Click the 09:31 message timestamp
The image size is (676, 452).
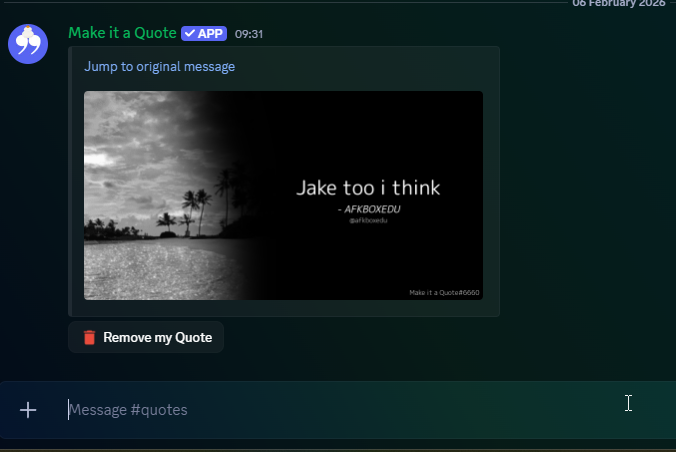(x=249, y=34)
